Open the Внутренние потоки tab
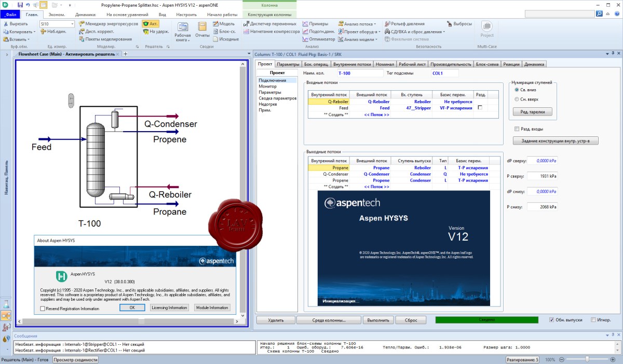623x364 pixels. 353,64
